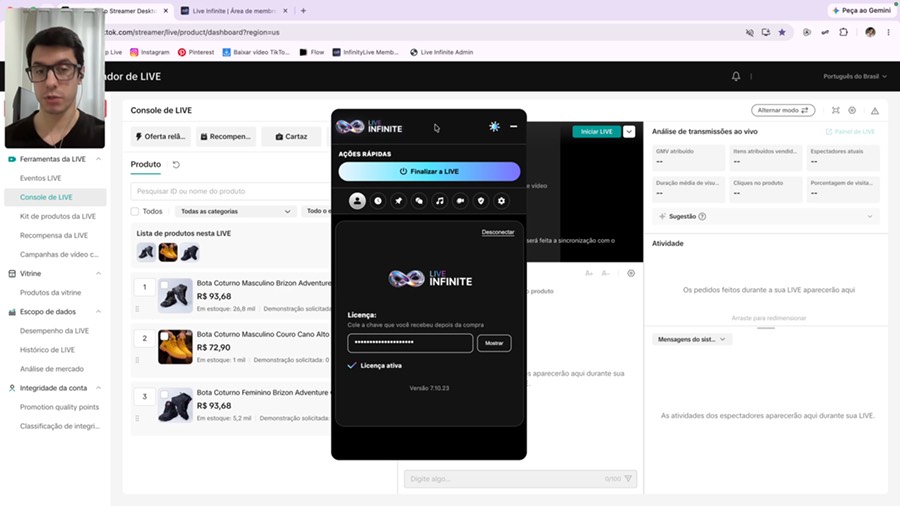Click the fullscreen frame icon in console header
Viewport: 900px width, 506px height.
[x=836, y=110]
